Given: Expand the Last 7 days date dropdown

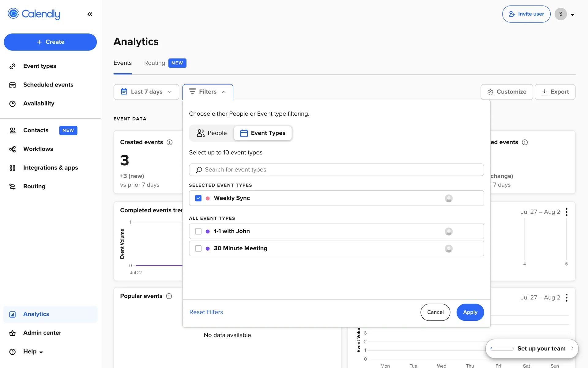Looking at the screenshot, I should 146,92.
